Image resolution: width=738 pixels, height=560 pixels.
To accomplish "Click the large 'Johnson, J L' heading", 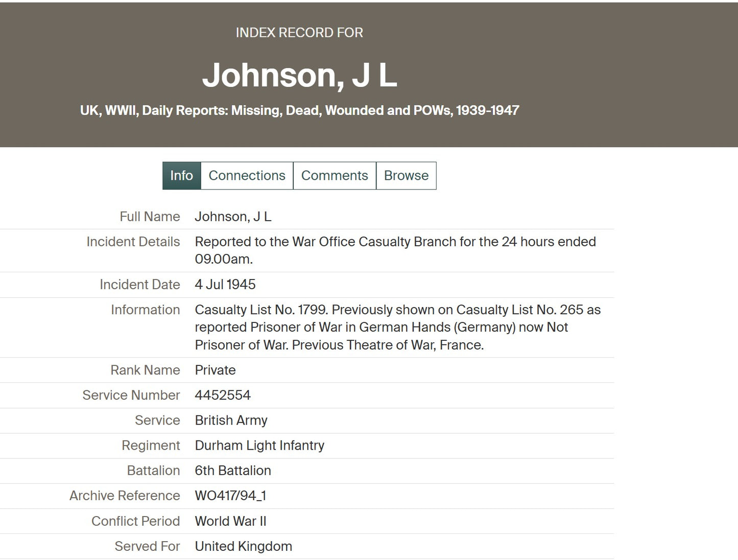I will point(299,75).
